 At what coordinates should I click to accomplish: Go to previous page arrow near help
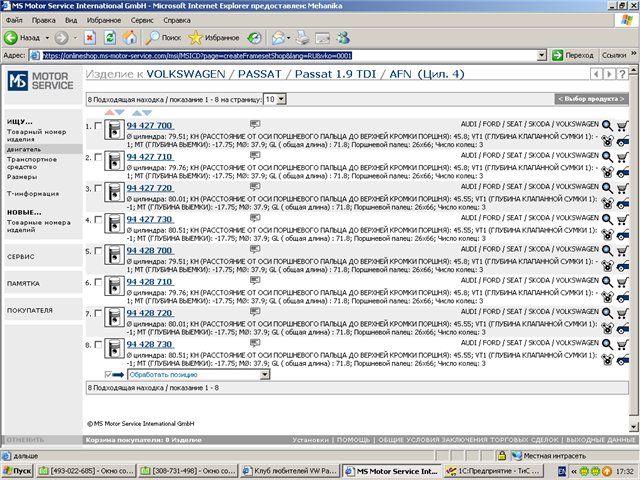click(596, 74)
